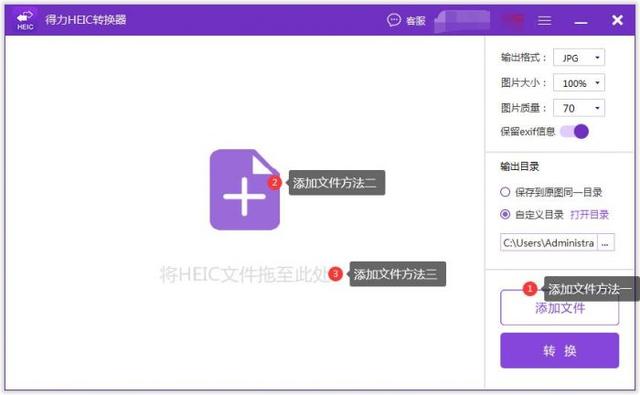640x395 pixels.
Task: Open image quality 70 dropdown
Action: click(x=579, y=108)
